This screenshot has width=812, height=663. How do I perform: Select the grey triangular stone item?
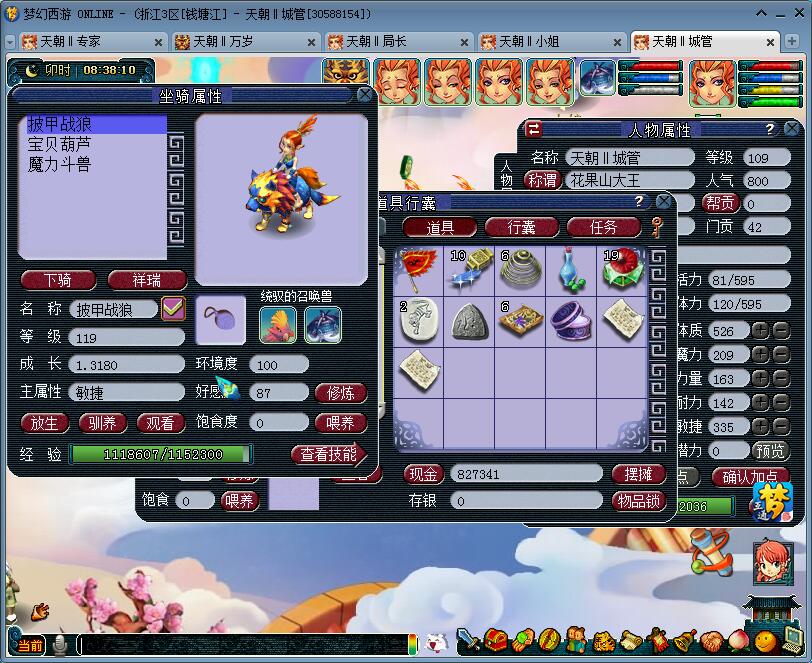tap(469, 321)
